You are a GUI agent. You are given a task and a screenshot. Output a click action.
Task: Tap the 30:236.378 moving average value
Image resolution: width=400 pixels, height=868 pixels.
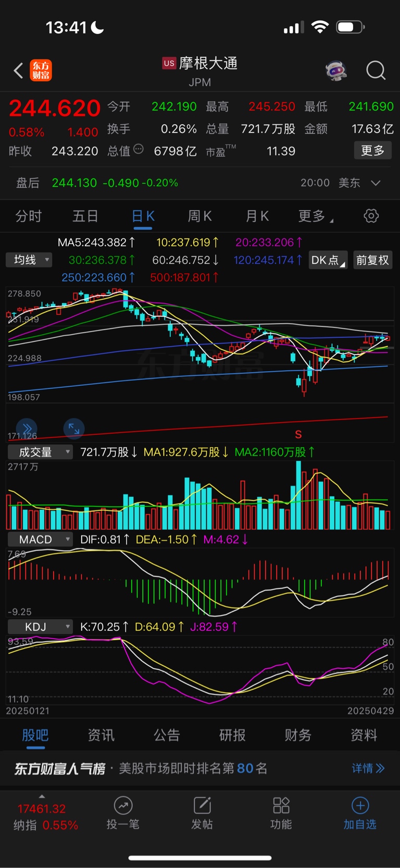pyautogui.click(x=102, y=260)
